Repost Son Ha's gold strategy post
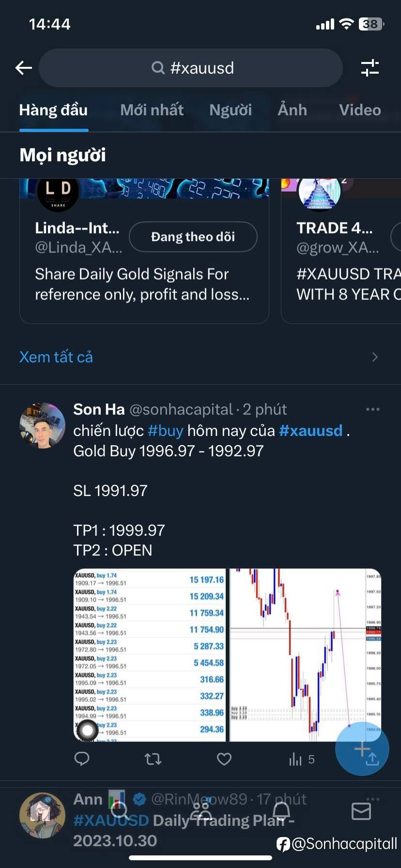The image size is (401, 868). click(x=153, y=759)
